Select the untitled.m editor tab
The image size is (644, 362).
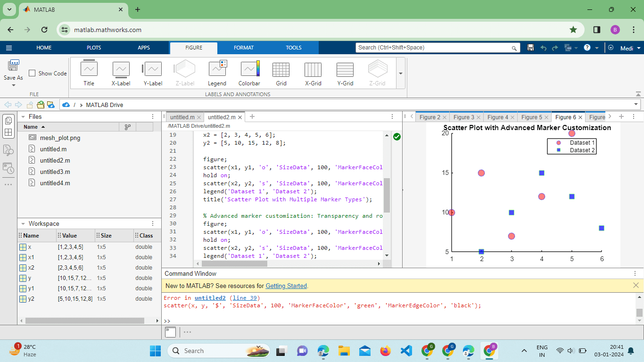tap(182, 117)
